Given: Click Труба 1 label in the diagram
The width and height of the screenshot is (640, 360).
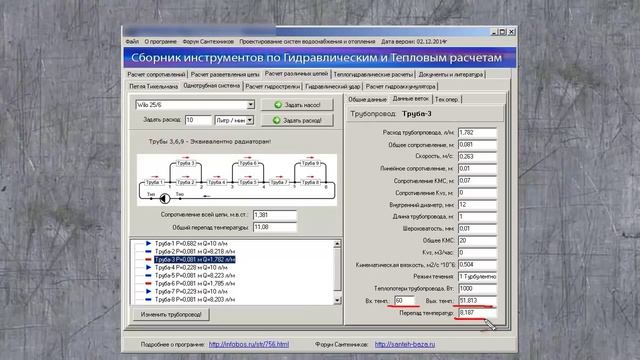Looking at the screenshot, I should click(x=154, y=182).
